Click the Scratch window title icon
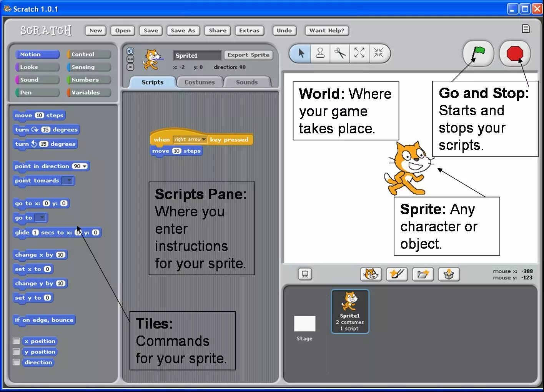 [7, 8]
